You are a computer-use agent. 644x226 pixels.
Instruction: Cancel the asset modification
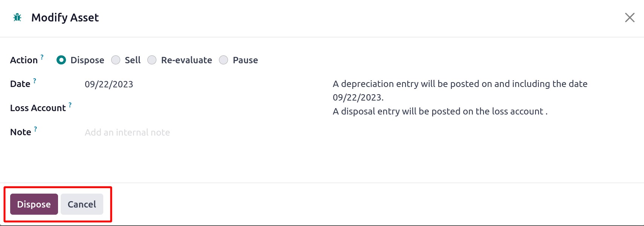click(82, 204)
